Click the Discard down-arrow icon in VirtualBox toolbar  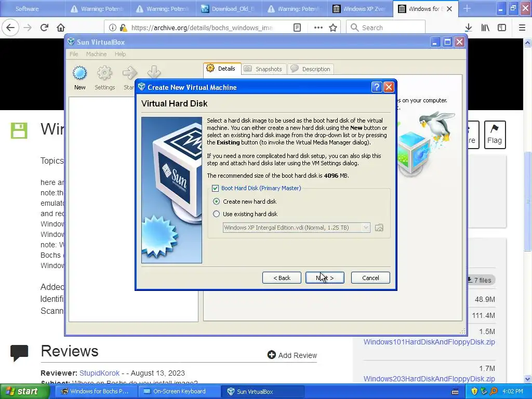(x=154, y=72)
